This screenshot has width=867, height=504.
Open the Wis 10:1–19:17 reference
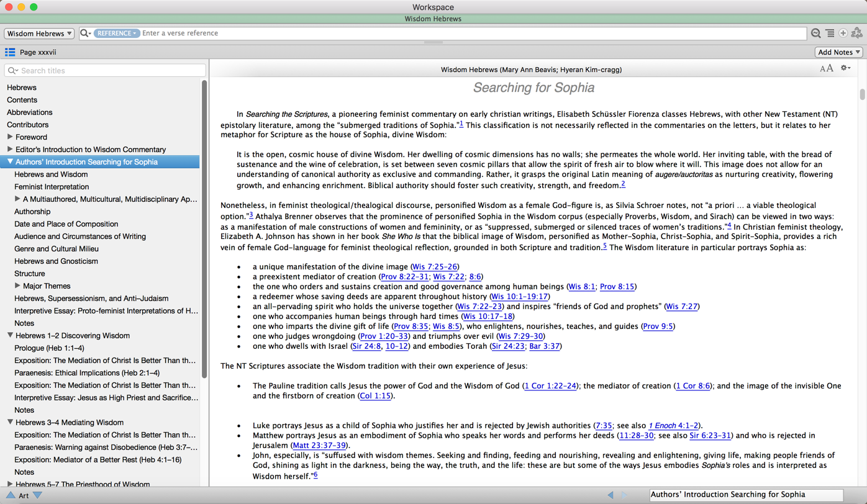click(x=520, y=297)
